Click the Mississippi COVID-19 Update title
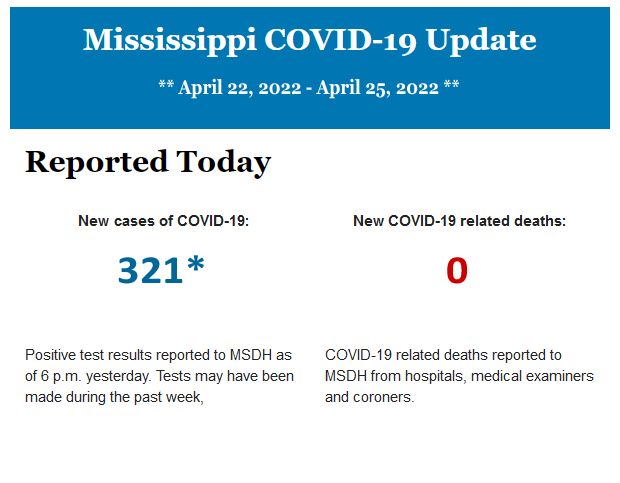This screenshot has width=620, height=483. pyautogui.click(x=309, y=40)
